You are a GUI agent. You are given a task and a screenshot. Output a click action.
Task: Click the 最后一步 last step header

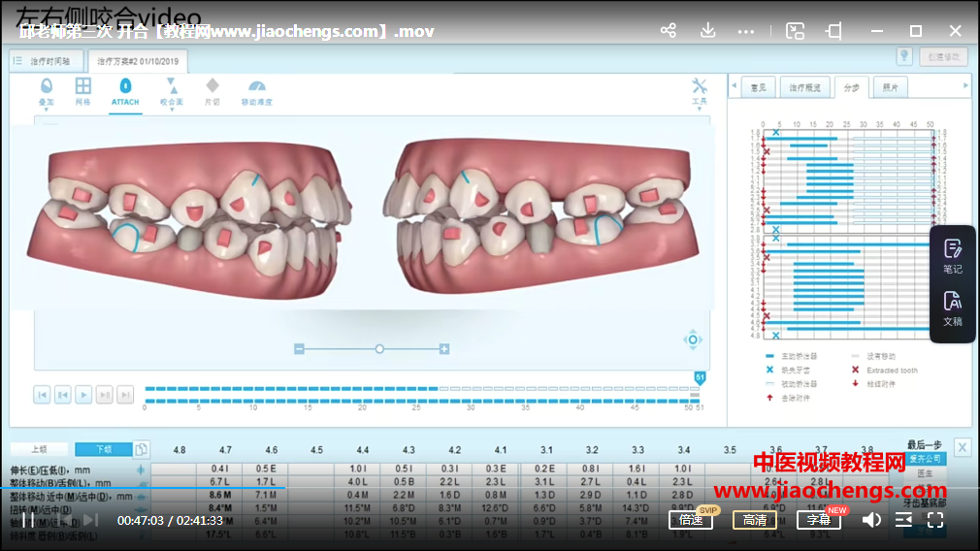(x=925, y=445)
